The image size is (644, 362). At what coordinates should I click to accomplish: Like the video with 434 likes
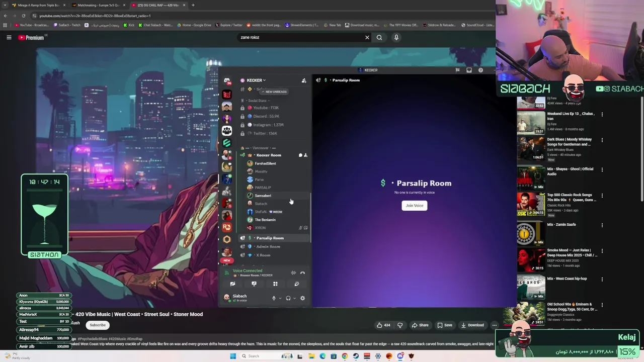(383, 325)
